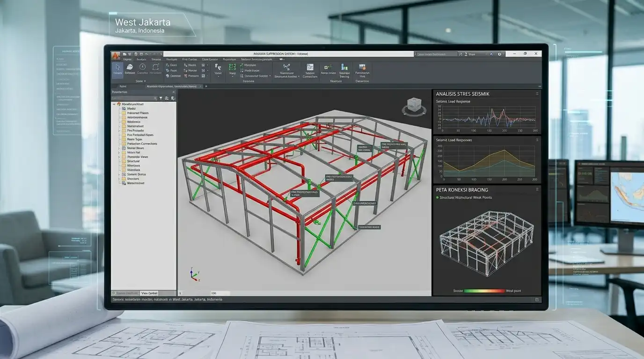Open the first ribbon tab on the left

[127, 59]
